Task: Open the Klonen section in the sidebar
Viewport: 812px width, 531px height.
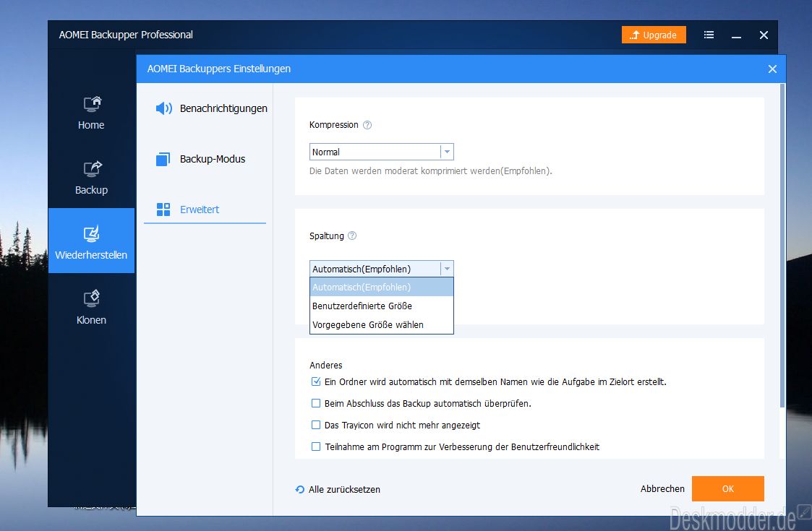Action: (91, 307)
